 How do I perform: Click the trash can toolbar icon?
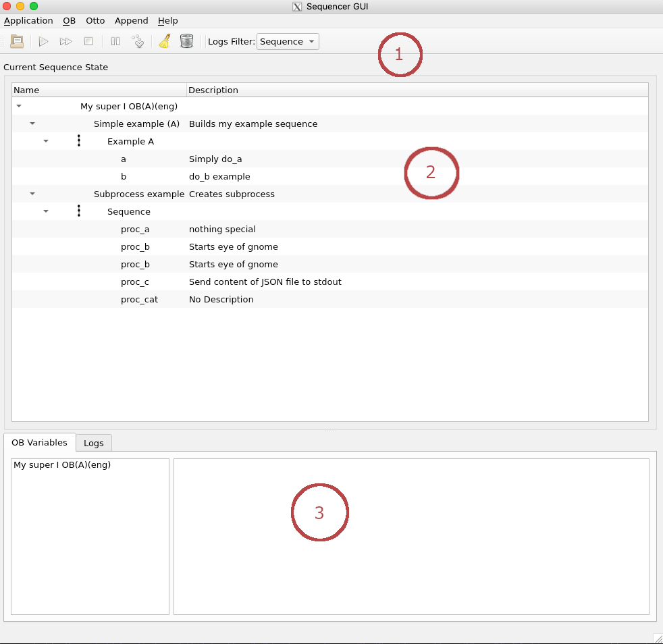[x=187, y=41]
